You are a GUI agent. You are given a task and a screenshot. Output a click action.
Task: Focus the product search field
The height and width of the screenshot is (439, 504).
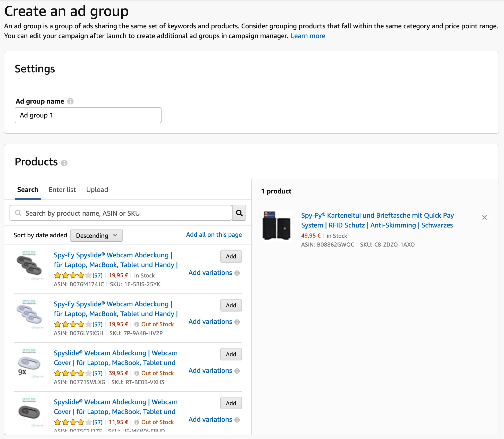coord(121,213)
